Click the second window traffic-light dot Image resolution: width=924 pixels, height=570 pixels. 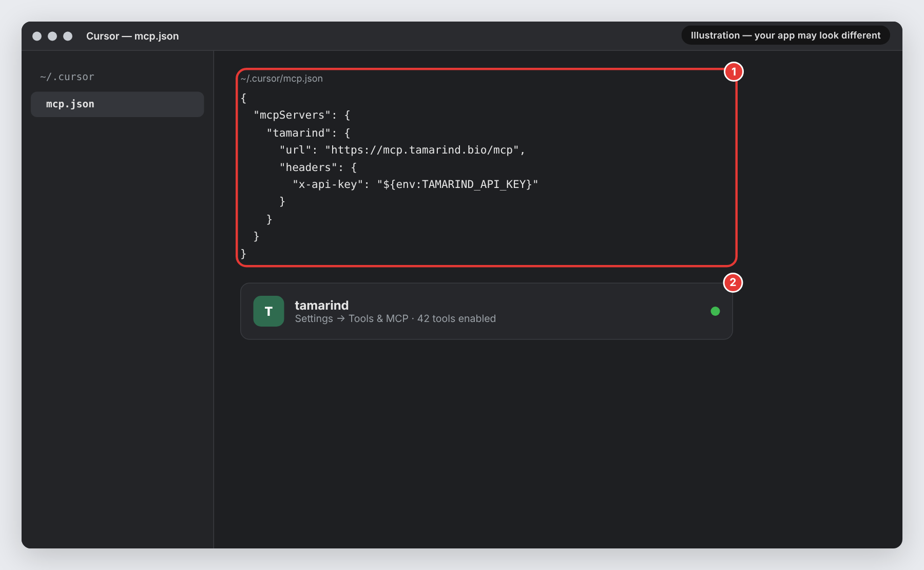point(52,36)
